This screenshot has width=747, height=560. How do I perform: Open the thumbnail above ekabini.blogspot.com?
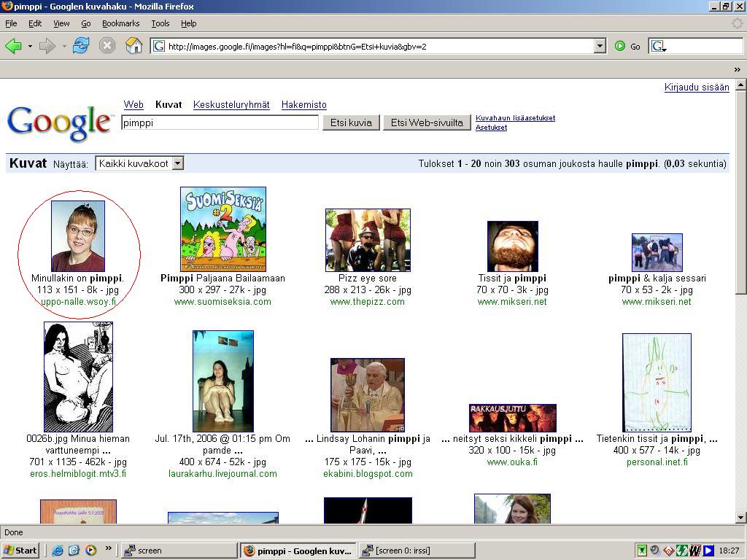coord(368,395)
